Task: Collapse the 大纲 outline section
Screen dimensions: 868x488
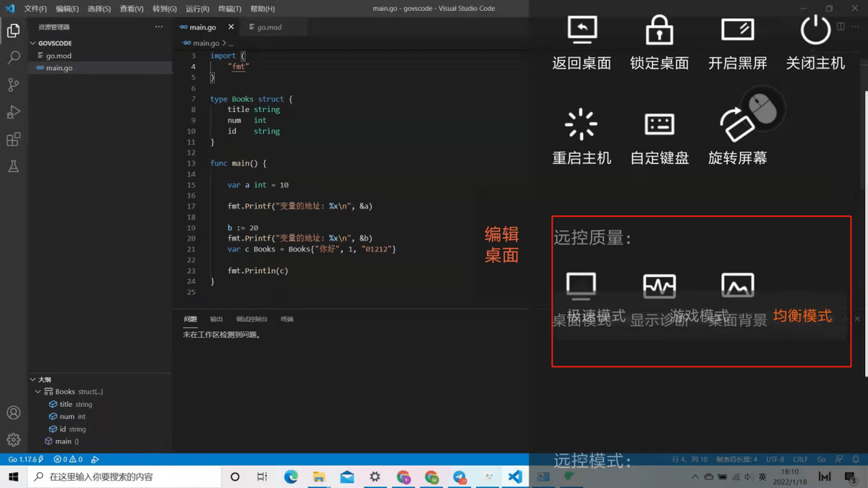Action: pyautogui.click(x=33, y=380)
